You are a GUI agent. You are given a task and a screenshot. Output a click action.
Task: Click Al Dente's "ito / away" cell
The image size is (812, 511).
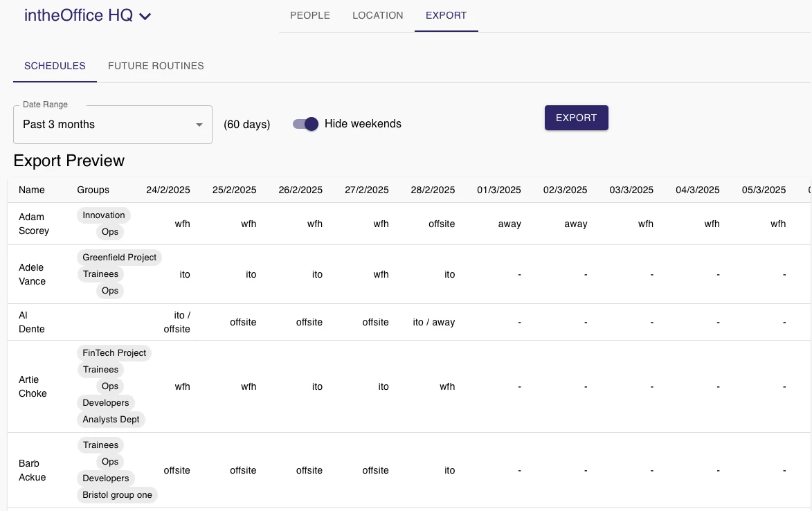click(x=434, y=322)
